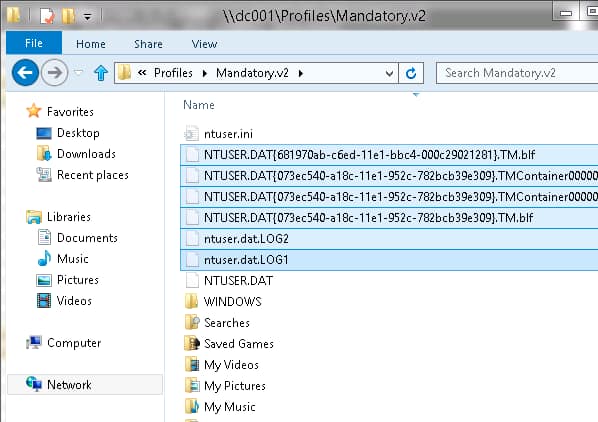Click the Recent places icon

[x=44, y=175]
